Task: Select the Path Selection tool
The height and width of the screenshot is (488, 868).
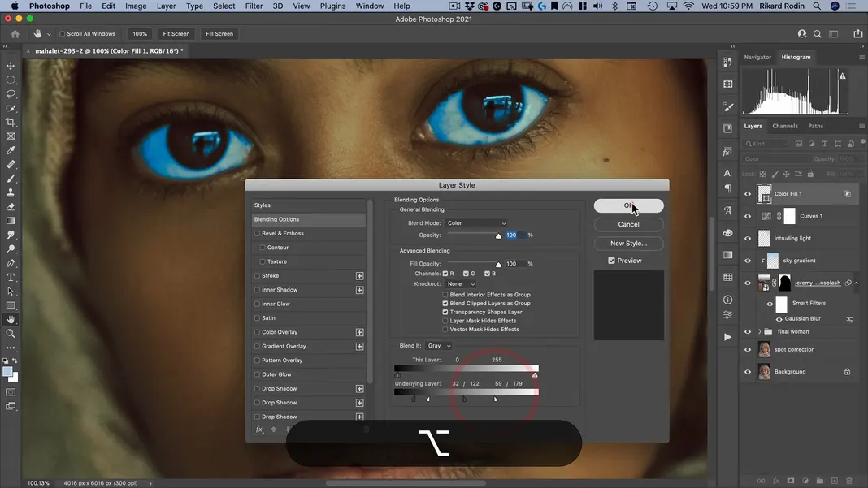Action: 11,292
